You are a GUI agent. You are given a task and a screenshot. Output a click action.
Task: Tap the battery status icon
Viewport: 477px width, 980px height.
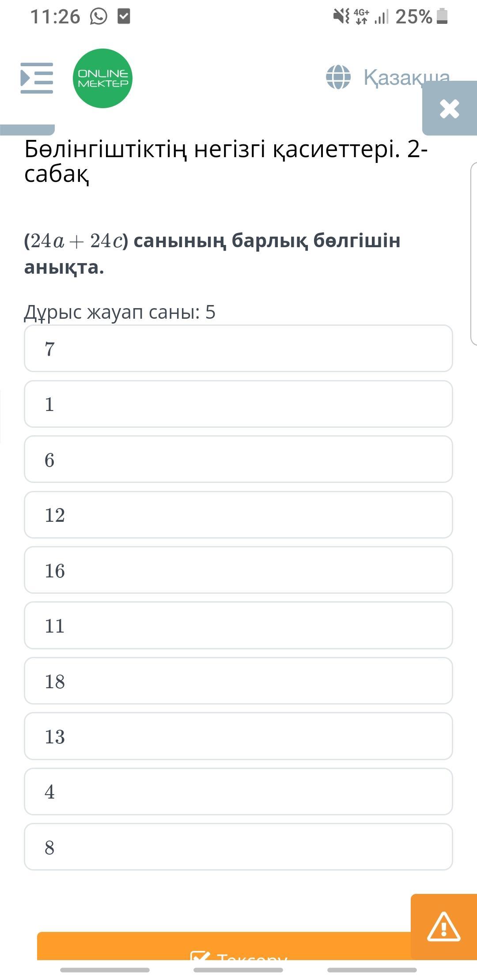click(x=442, y=16)
